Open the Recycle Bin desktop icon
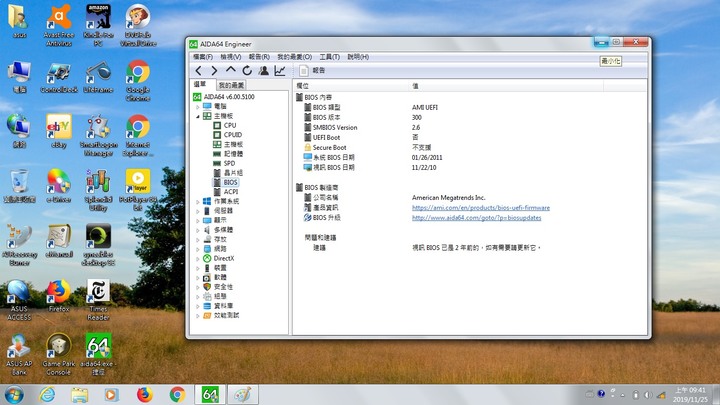This screenshot has width=720, height=405. coord(19,186)
